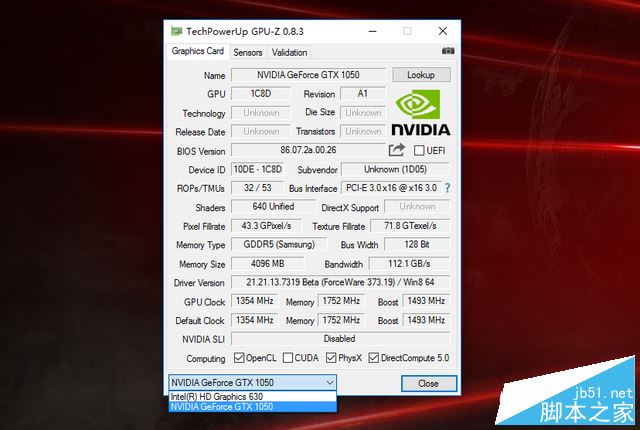Image resolution: width=640 pixels, height=430 pixels.
Task: Choose NVIDIA GeForce GTX 1050 highlighted entry
Action: point(252,407)
